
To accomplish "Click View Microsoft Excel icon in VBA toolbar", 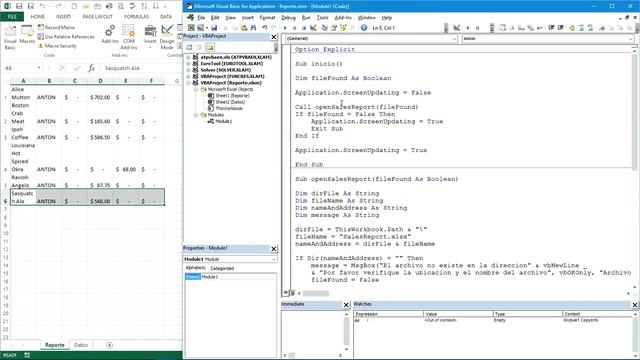I will click(x=191, y=28).
